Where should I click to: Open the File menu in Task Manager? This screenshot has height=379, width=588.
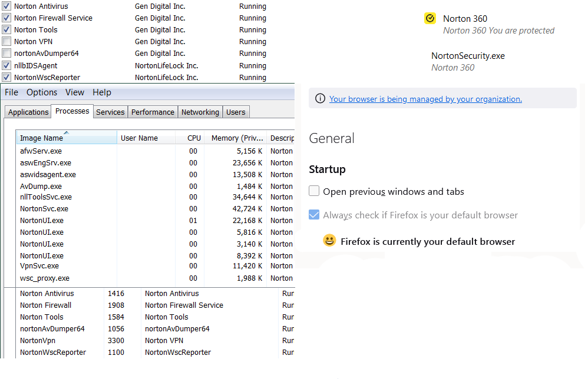(x=11, y=92)
